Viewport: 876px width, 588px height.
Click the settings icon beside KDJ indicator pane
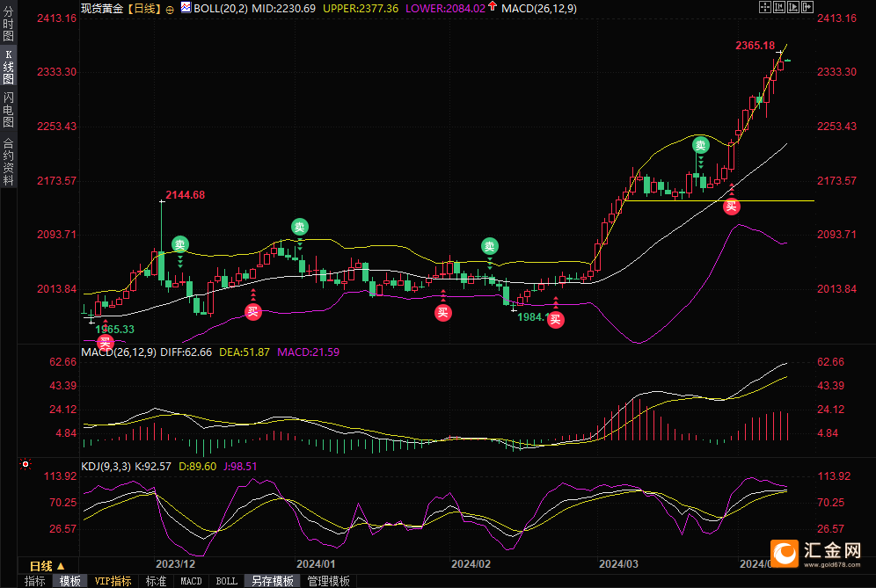tap(26, 463)
